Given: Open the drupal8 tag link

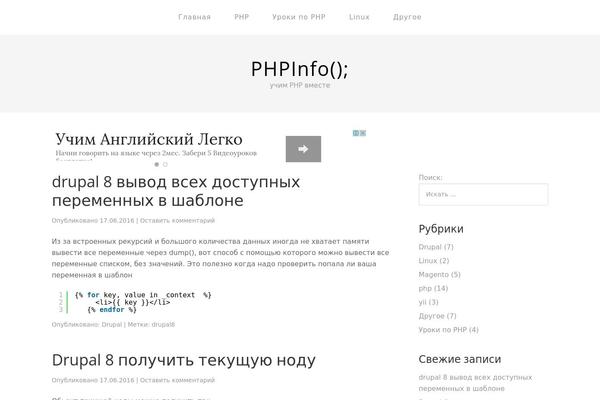Looking at the screenshot, I should coord(163,325).
